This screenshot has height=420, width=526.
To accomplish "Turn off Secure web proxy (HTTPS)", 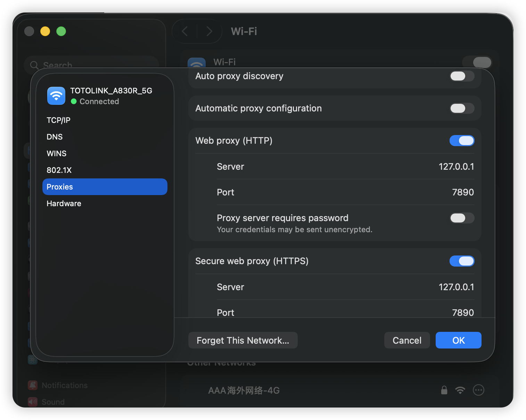I will pyautogui.click(x=462, y=261).
